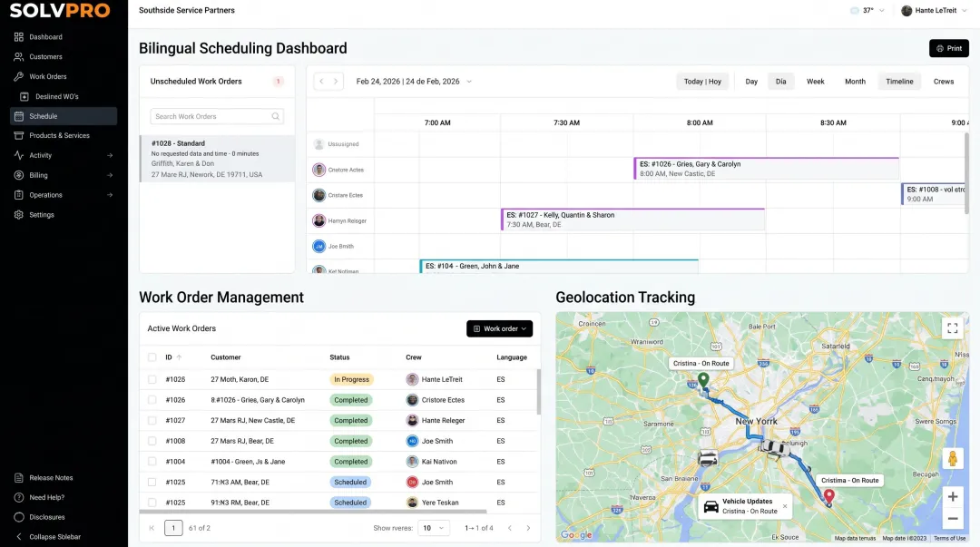This screenshot has height=547, width=980.
Task: Open the Terms of Use map link
Action: point(949,538)
